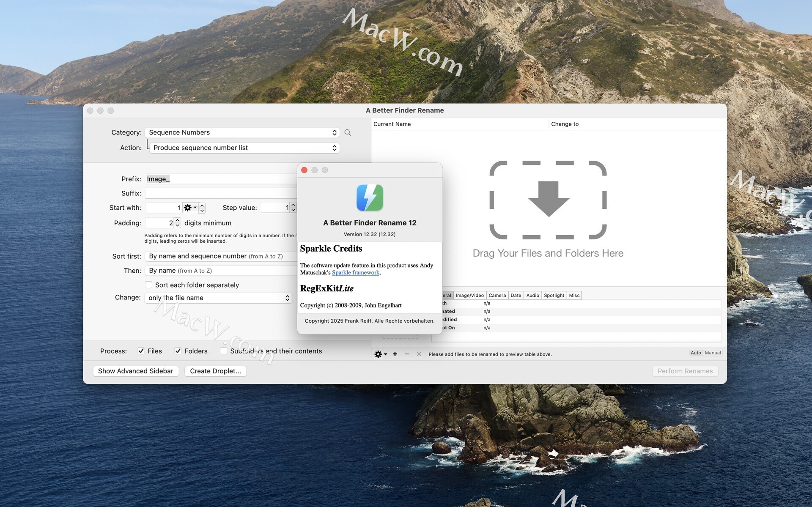Click the Prefix field containing Image_
812x507 pixels.
[x=221, y=179]
